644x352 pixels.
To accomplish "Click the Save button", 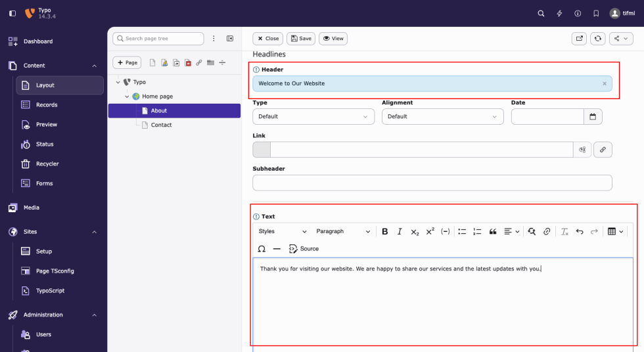I will [301, 39].
